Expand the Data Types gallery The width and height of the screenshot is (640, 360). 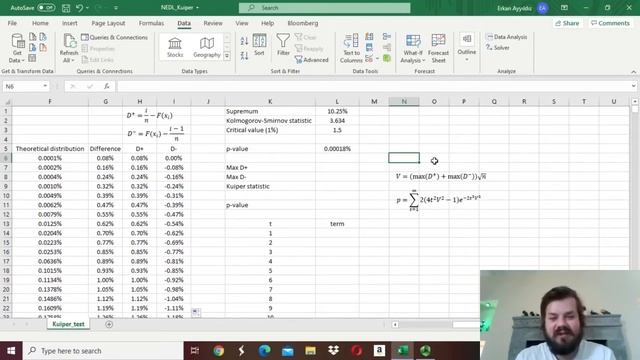click(x=227, y=56)
